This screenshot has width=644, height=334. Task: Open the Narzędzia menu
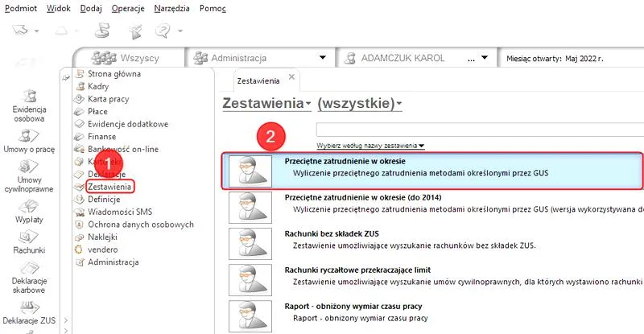[x=171, y=8]
